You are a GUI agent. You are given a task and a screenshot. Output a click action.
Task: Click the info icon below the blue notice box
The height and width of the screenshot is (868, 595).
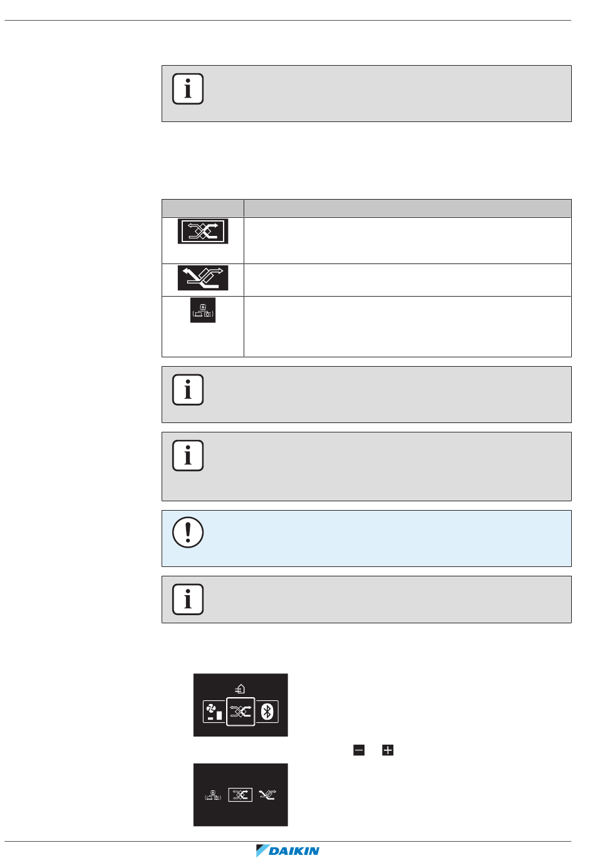tap(188, 600)
